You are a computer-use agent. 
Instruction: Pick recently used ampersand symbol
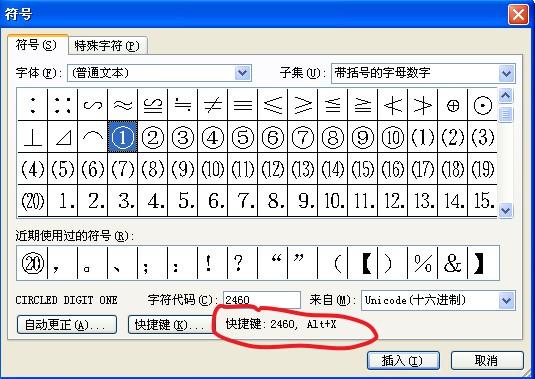click(x=452, y=263)
